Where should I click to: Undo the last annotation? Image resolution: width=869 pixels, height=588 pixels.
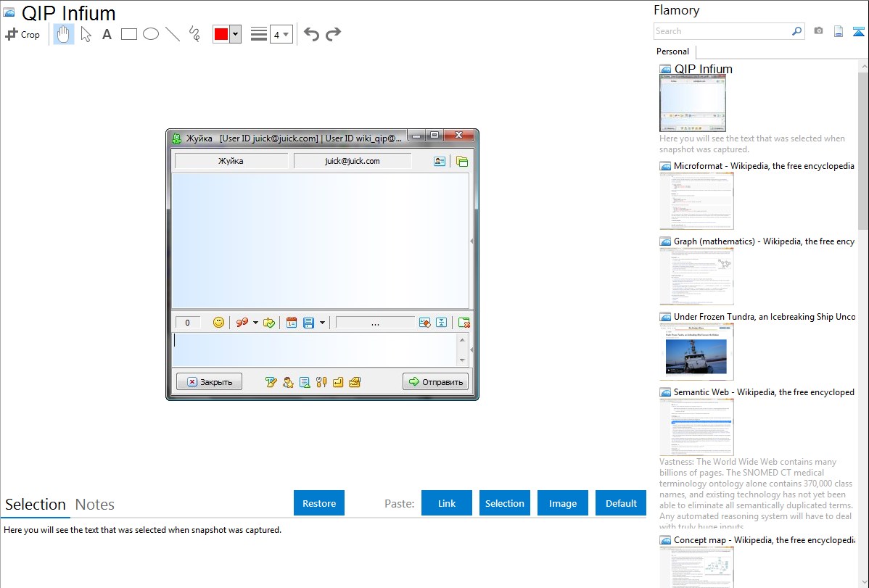click(x=311, y=34)
